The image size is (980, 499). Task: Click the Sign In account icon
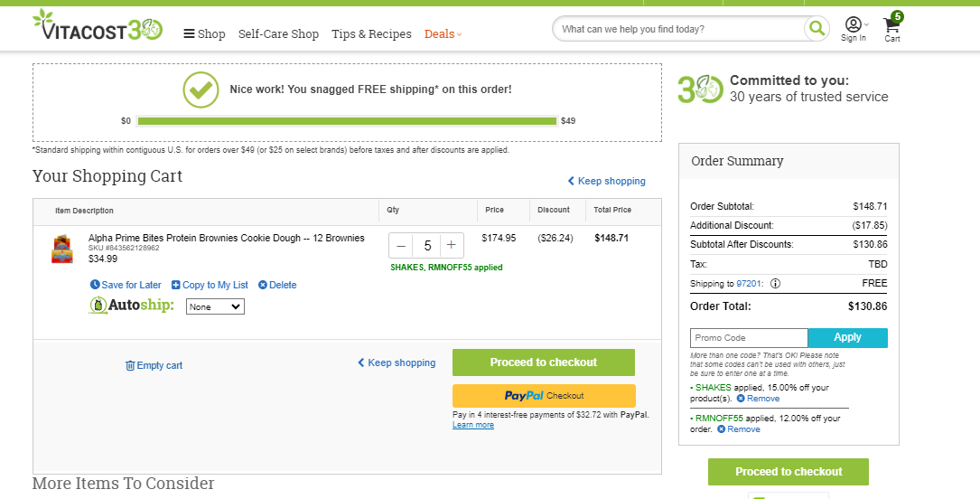(854, 29)
